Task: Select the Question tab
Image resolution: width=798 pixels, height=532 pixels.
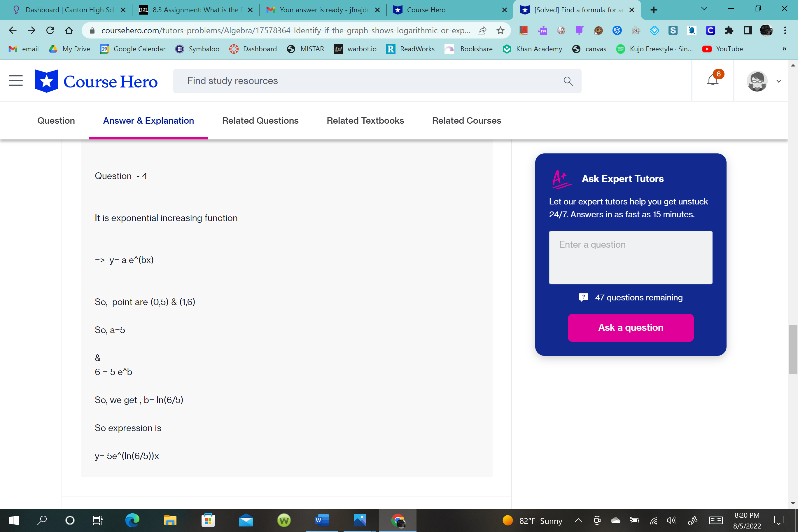Action: coord(56,120)
